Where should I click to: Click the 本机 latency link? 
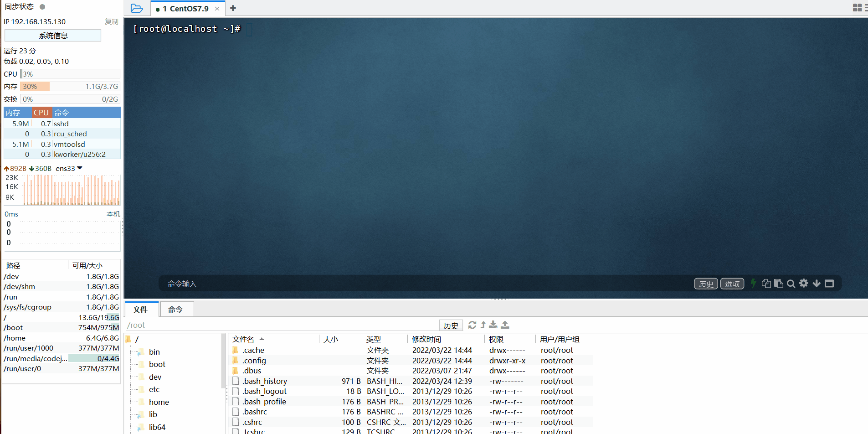point(113,214)
